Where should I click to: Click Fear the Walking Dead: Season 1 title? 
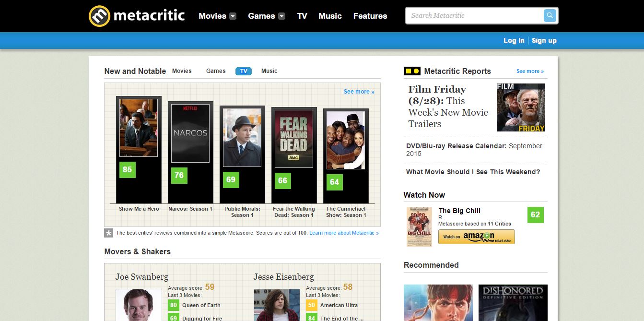tap(294, 212)
